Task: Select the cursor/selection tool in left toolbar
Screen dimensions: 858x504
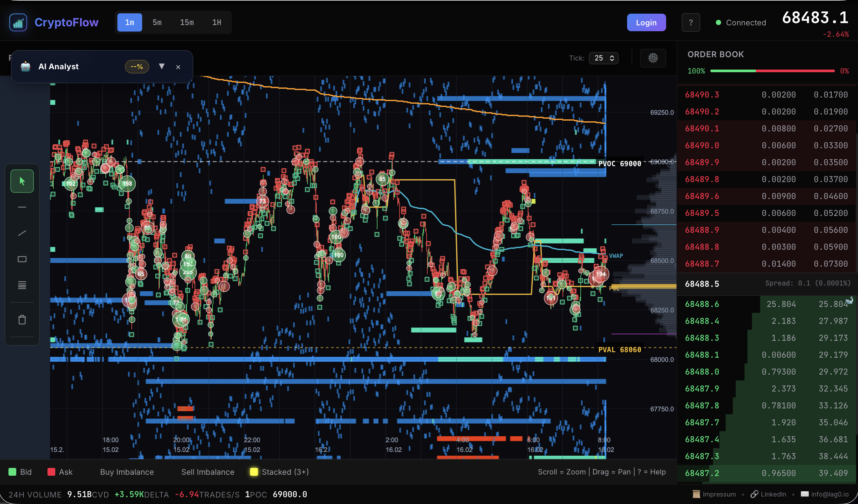Action: click(22, 181)
